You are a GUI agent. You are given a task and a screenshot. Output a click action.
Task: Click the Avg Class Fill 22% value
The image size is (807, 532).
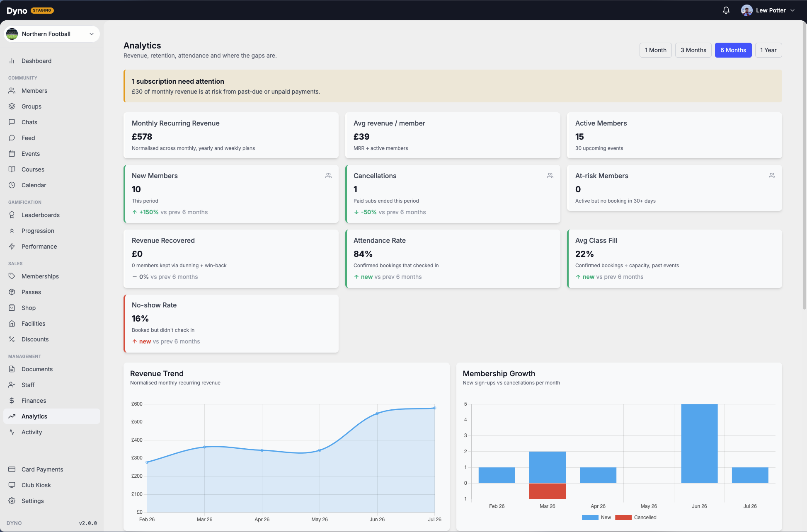coord(584,254)
